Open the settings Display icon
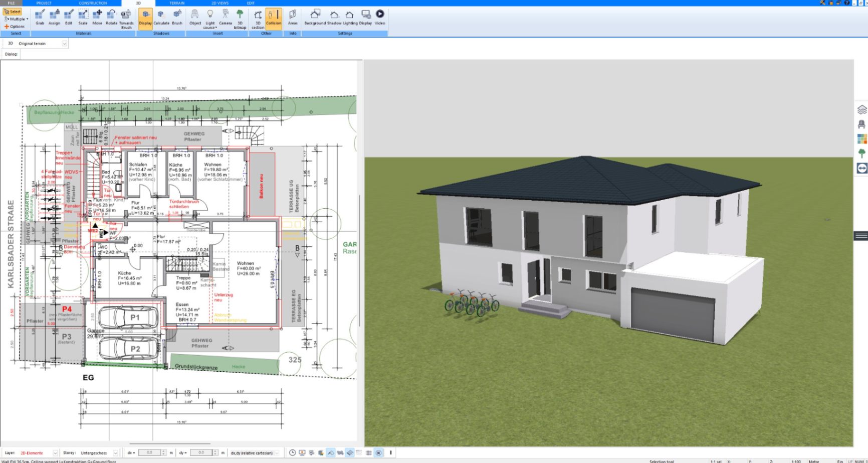The width and height of the screenshot is (868, 463). (x=366, y=17)
